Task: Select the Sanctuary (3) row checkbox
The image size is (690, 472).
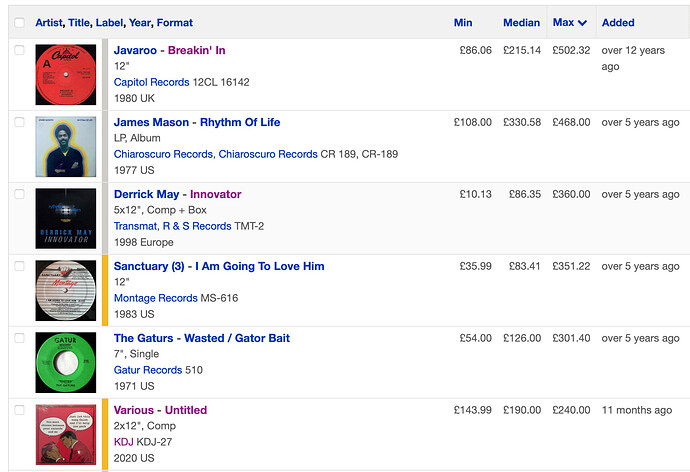Action: tap(19, 266)
